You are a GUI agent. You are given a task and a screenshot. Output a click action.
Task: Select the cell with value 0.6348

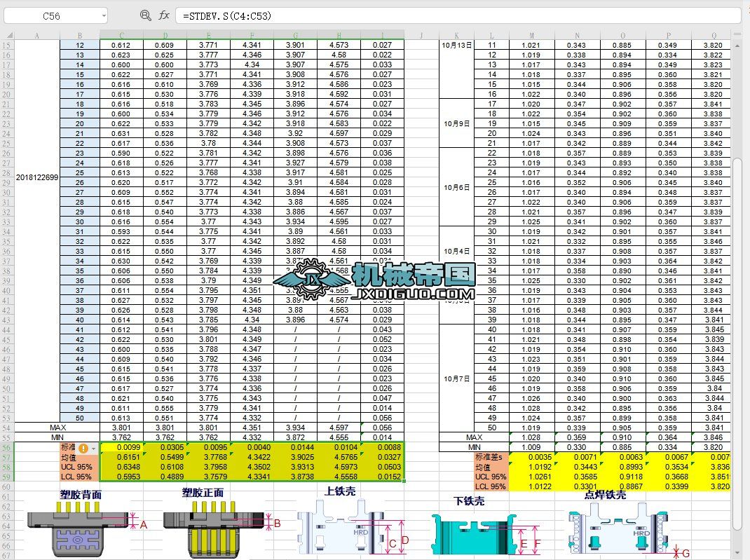[121, 467]
